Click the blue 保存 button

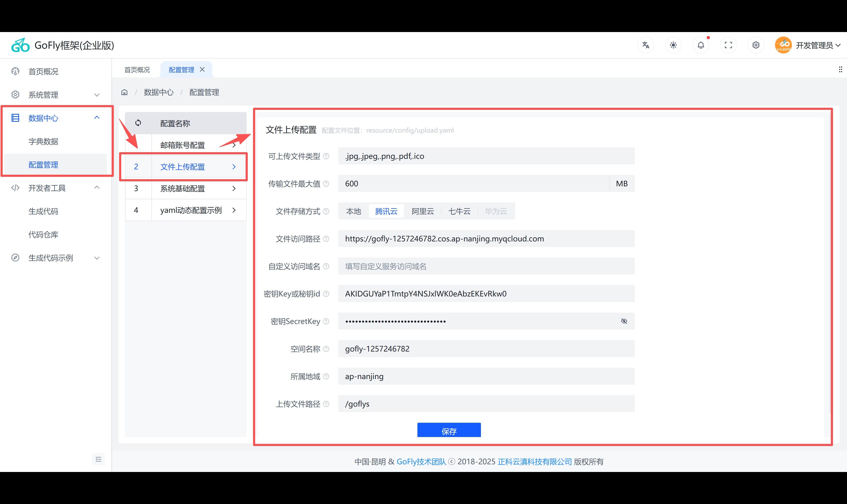[x=449, y=430]
